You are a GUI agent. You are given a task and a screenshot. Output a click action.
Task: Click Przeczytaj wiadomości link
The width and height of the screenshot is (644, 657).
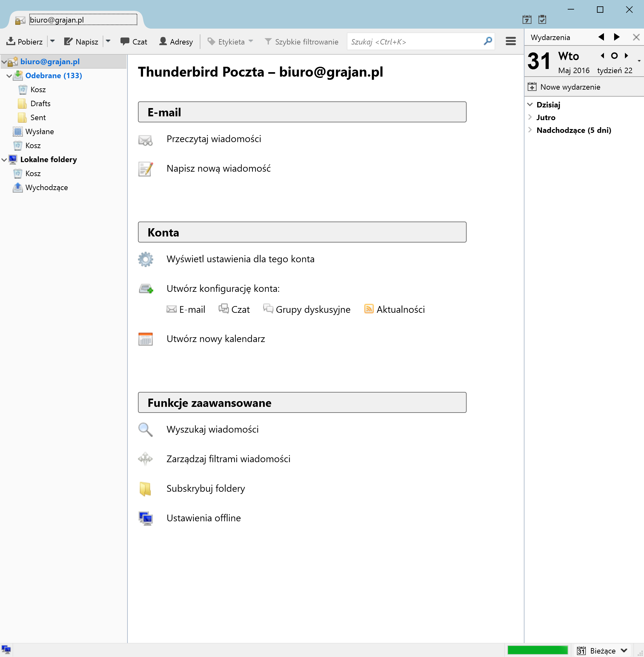[214, 139]
